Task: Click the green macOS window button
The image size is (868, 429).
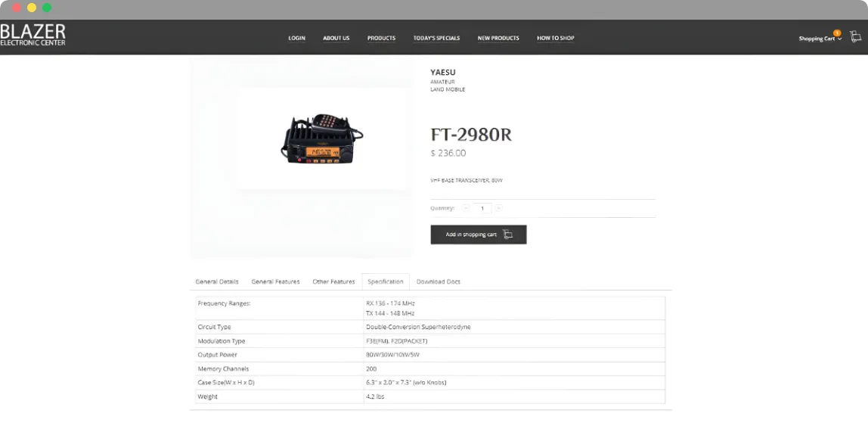Action: (47, 8)
